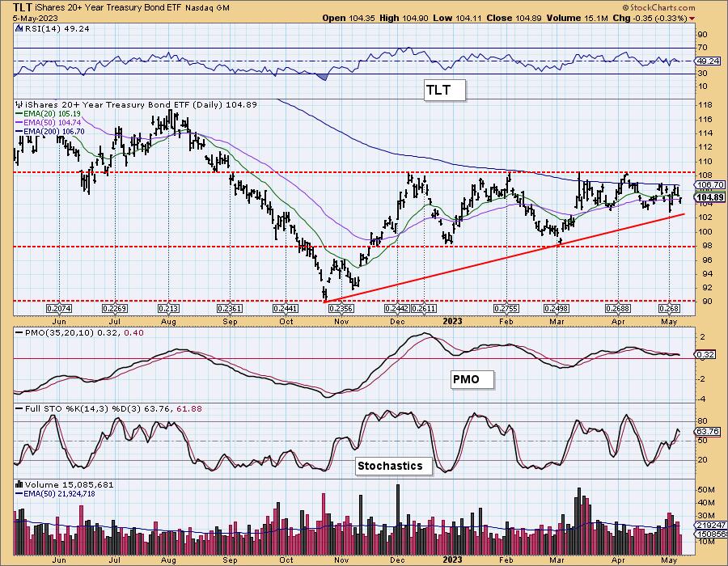This screenshot has height=566, width=728.
Task: Click the 2023 year label under volume panel
Action: pos(452,560)
